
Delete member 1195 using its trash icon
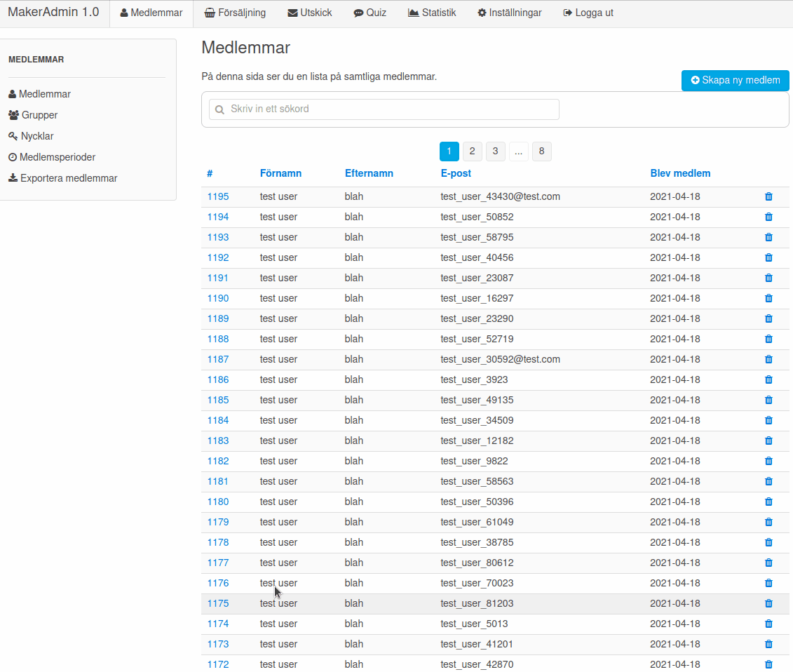(768, 196)
